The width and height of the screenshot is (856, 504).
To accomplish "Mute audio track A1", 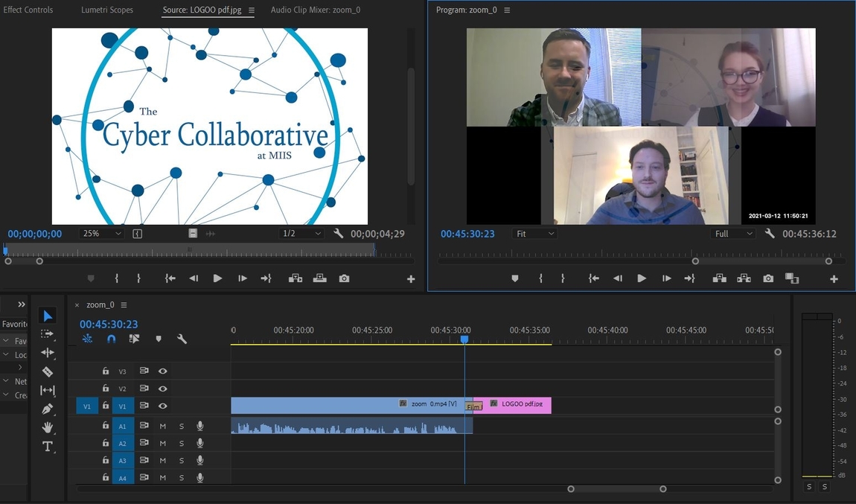I will click(163, 426).
